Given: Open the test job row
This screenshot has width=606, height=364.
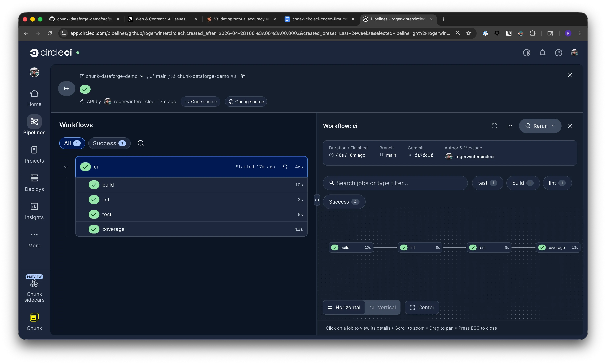Looking at the screenshot, I should coord(191,214).
